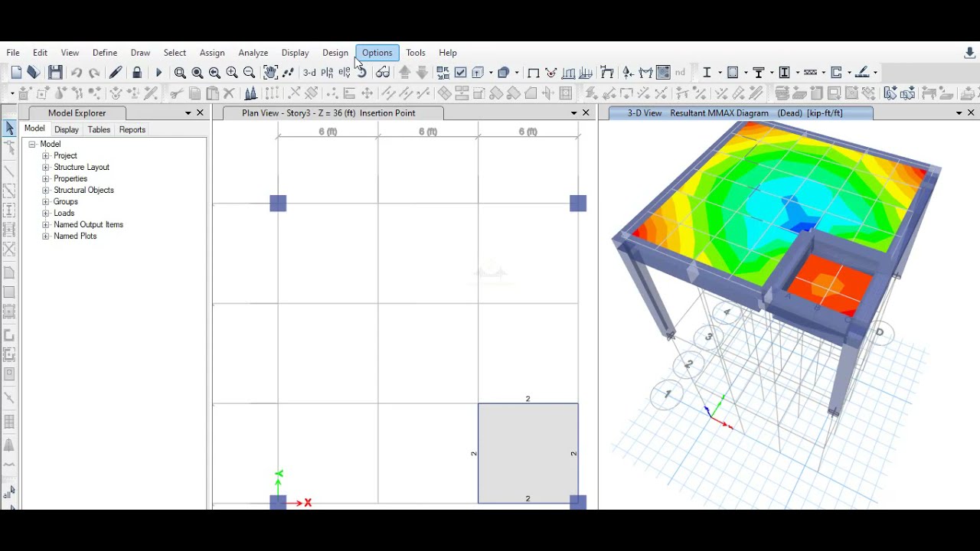The image size is (980, 551).
Task: Expand the Structural Objects tree node
Action: (x=46, y=191)
